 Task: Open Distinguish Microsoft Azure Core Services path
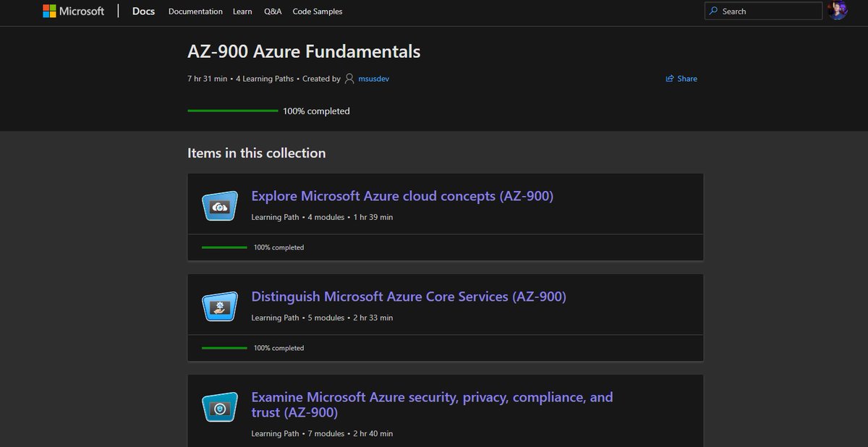pyautogui.click(x=409, y=297)
